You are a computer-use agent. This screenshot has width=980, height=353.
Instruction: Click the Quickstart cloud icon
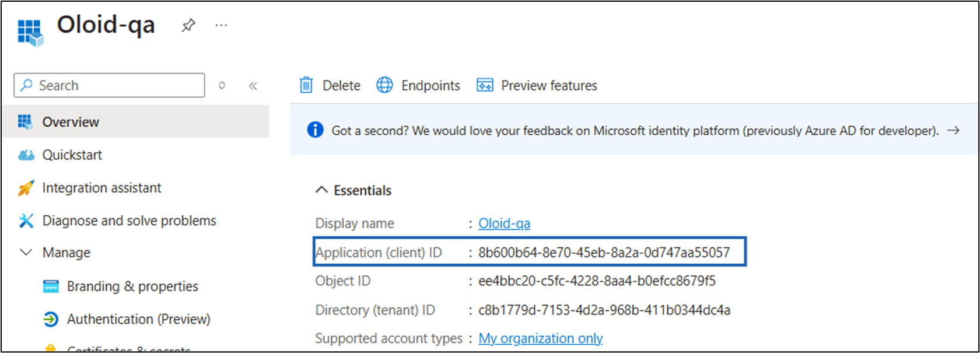tap(26, 155)
